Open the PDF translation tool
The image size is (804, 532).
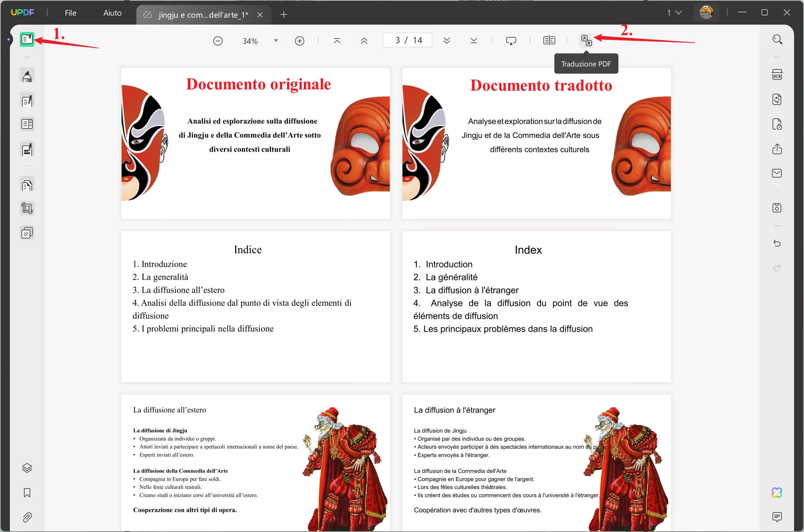(x=586, y=40)
